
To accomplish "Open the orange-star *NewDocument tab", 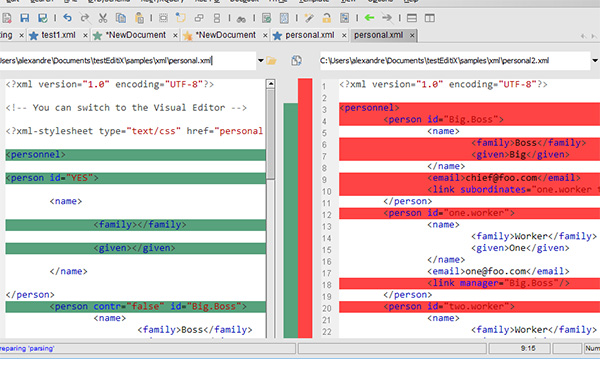I will point(226,35).
